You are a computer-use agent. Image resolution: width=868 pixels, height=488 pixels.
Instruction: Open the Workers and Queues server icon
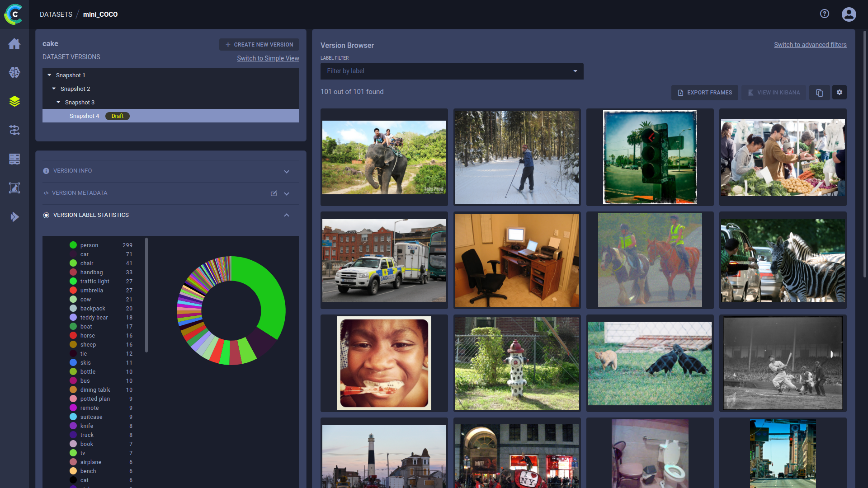[14, 159]
